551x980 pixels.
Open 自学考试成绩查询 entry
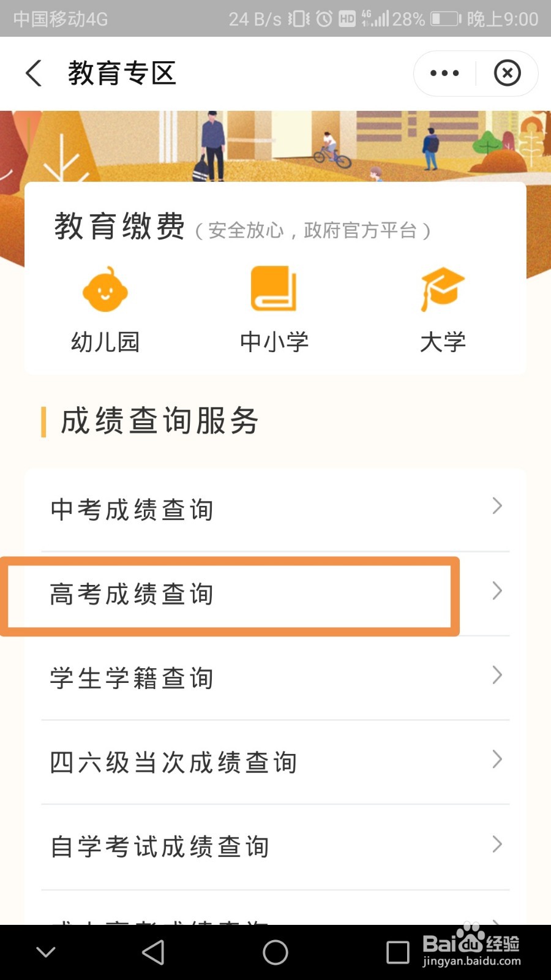click(x=275, y=847)
